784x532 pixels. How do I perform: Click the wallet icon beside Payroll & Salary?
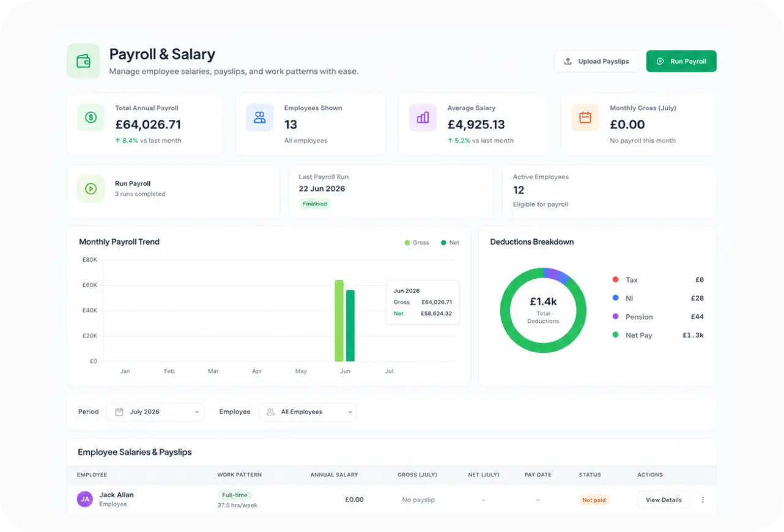pos(83,61)
